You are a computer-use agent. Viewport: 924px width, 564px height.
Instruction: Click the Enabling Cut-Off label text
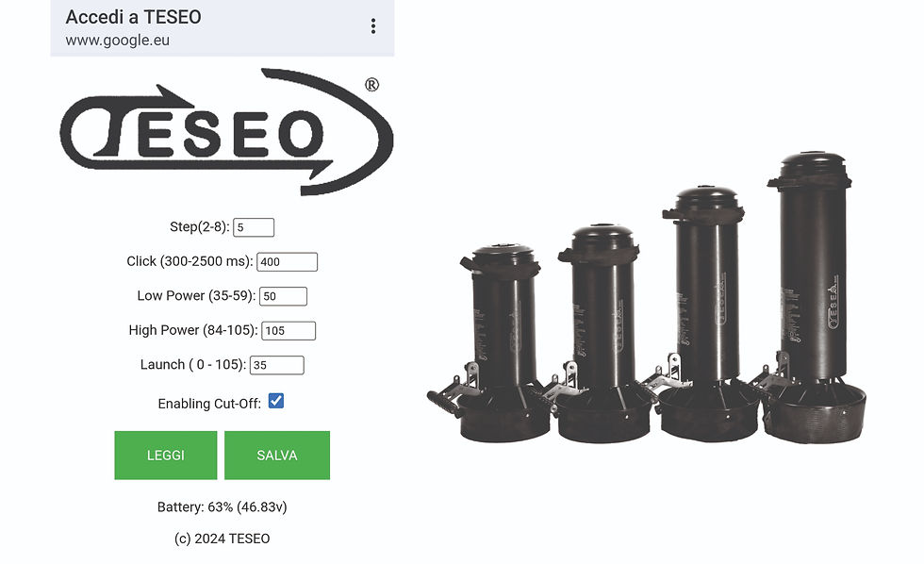point(209,404)
